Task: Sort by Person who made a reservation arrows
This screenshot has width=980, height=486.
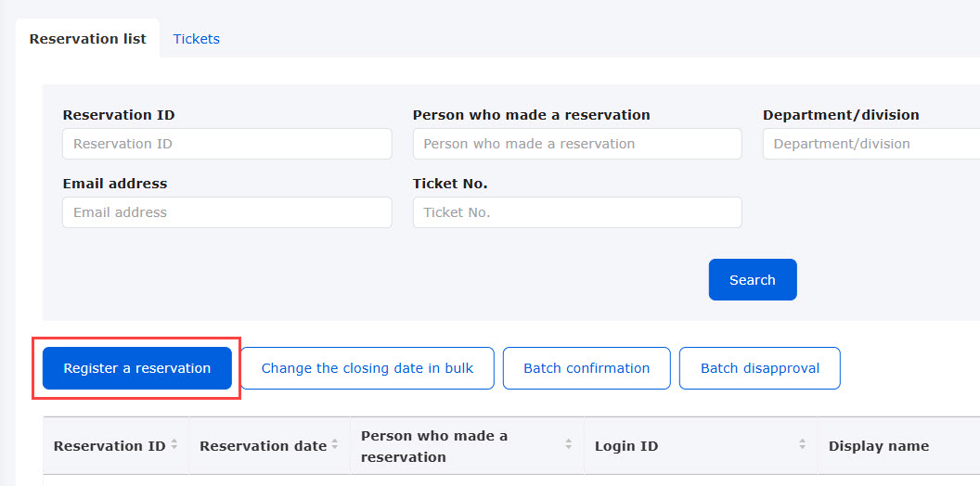Action: [569, 445]
